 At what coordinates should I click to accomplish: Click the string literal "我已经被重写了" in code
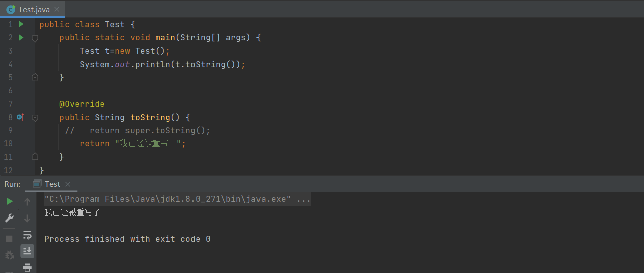(x=148, y=143)
